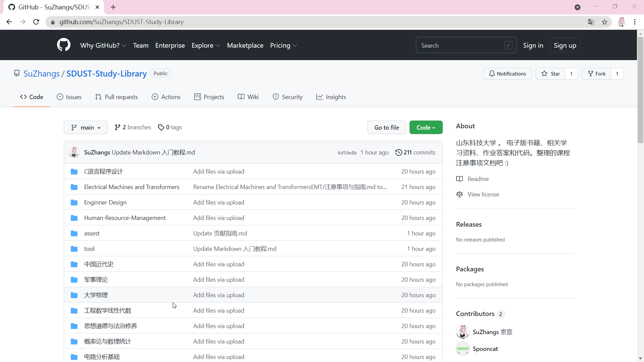The width and height of the screenshot is (644, 362).
Task: Open Spooncat contributor avatar
Action: [462, 349]
